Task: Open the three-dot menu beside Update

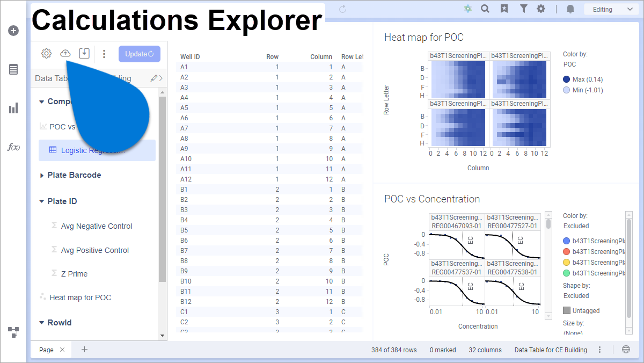Action: pos(104,54)
